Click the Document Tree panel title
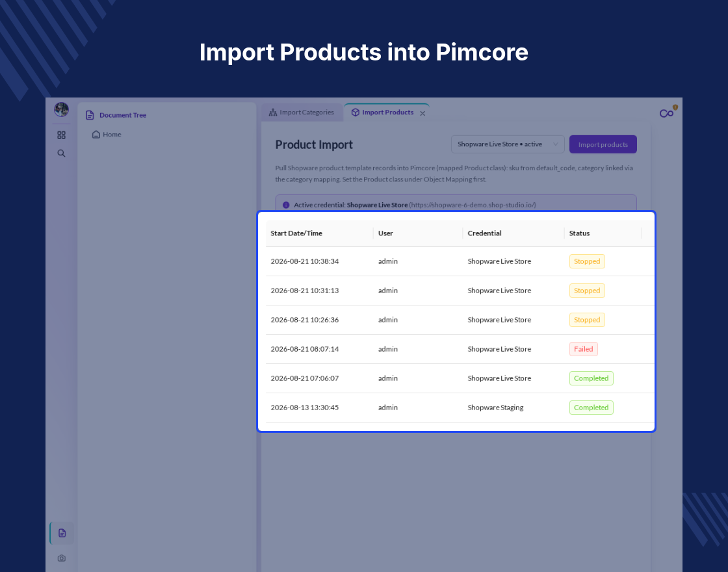Viewport: 728px width, 572px height. click(x=123, y=115)
